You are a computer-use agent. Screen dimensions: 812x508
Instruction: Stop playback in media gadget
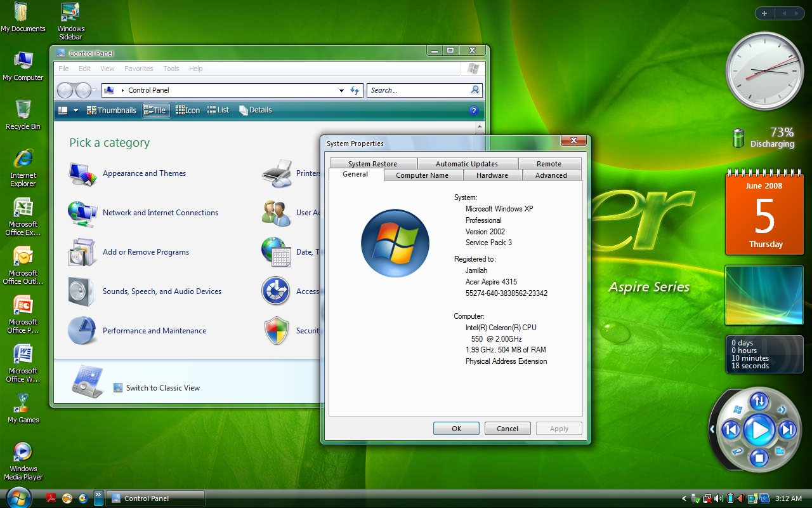(x=759, y=457)
